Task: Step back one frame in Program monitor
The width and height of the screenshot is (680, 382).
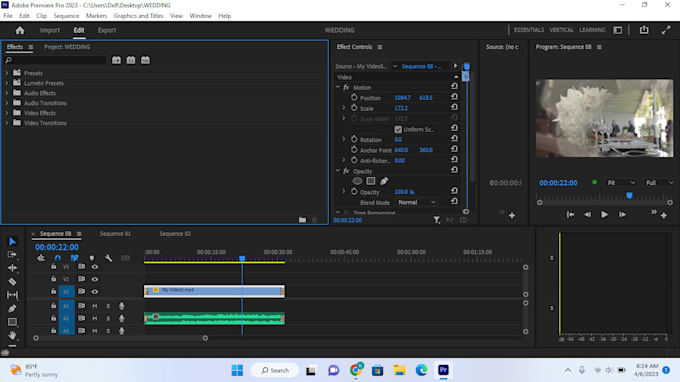Action: click(x=587, y=215)
